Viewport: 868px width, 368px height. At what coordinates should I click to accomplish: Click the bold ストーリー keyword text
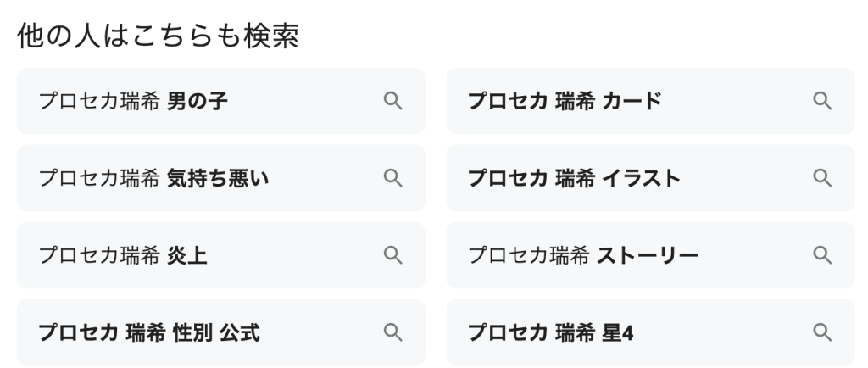pyautogui.click(x=647, y=256)
